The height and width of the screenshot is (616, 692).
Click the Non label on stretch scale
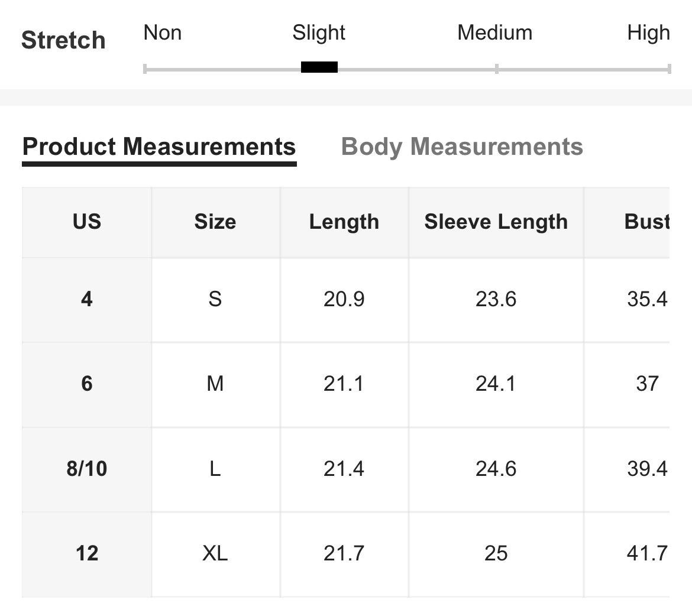[x=163, y=33]
